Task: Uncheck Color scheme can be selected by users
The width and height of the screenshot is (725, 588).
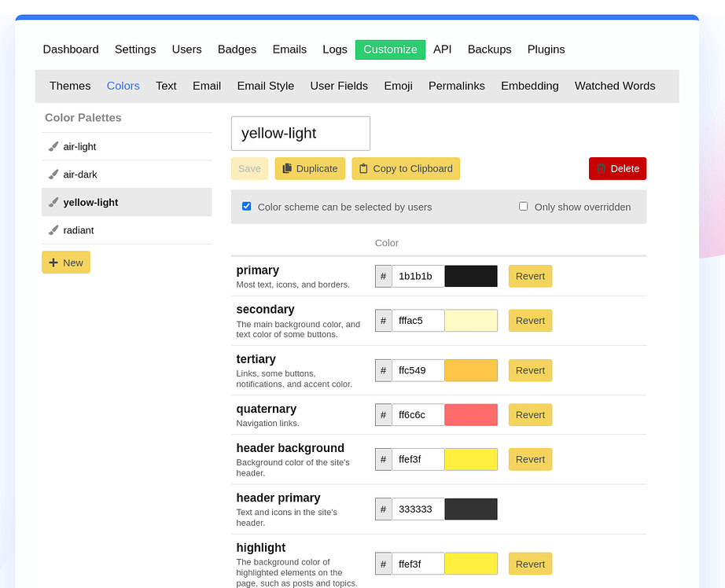Action: (x=247, y=206)
